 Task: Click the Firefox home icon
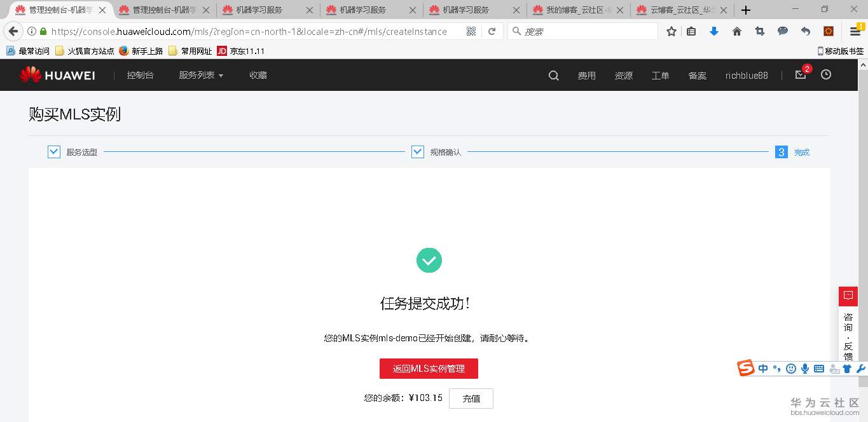736,31
